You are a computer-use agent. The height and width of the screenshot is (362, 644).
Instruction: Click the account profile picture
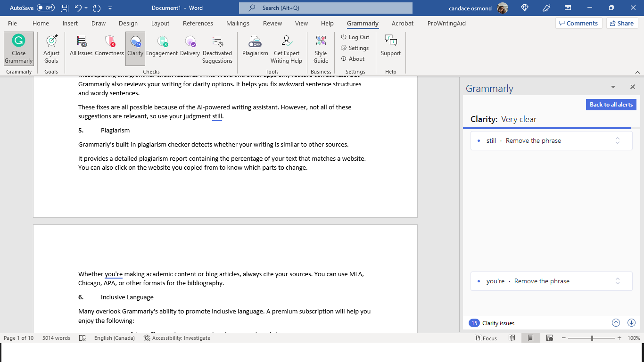(x=503, y=8)
